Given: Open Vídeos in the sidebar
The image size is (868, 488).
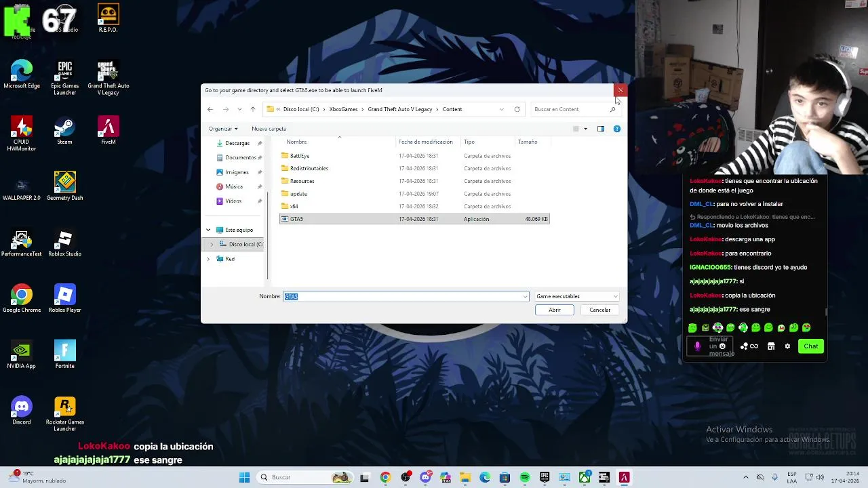Looking at the screenshot, I should point(233,201).
